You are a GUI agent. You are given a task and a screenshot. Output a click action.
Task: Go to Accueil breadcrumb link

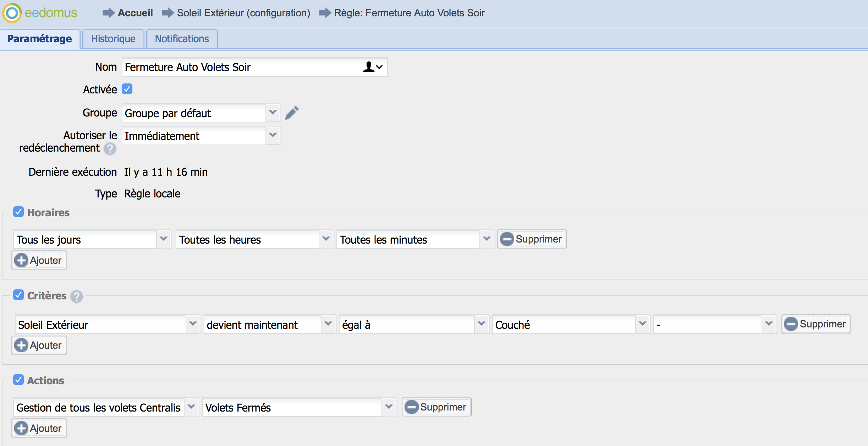(x=135, y=13)
